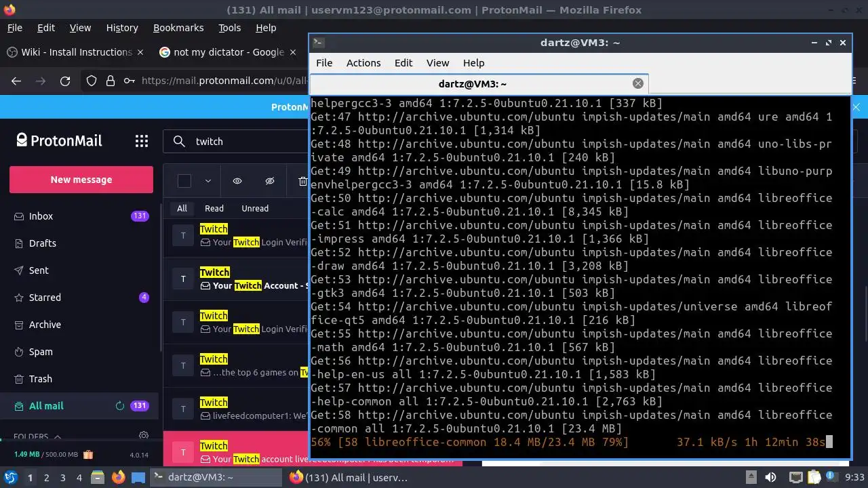The width and height of the screenshot is (868, 488).
Task: Mark selected messages as unread (crossed eye)
Action: (270, 181)
